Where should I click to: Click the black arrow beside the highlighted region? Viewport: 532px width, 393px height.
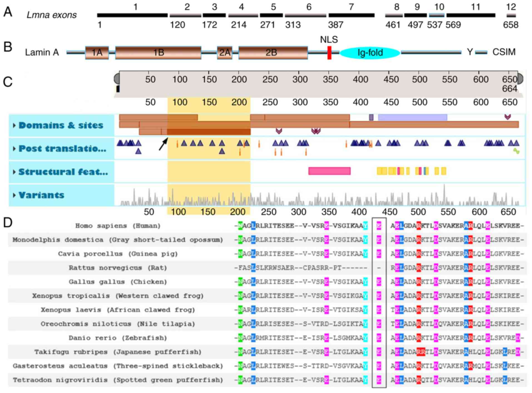pos(163,144)
